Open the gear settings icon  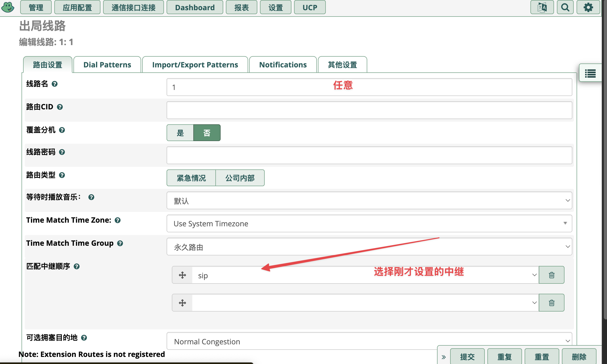tap(588, 7)
